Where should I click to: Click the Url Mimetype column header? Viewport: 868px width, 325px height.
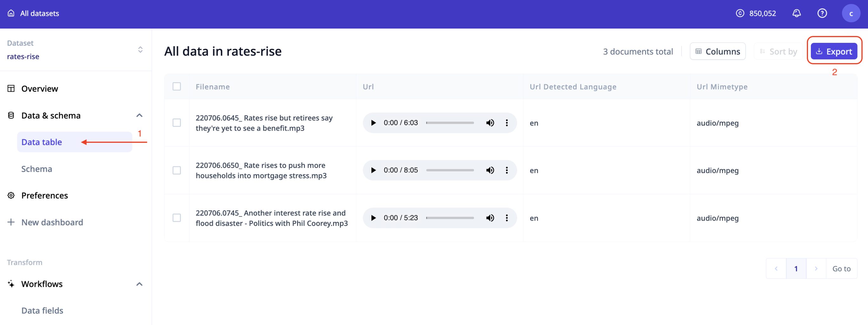[x=722, y=87]
